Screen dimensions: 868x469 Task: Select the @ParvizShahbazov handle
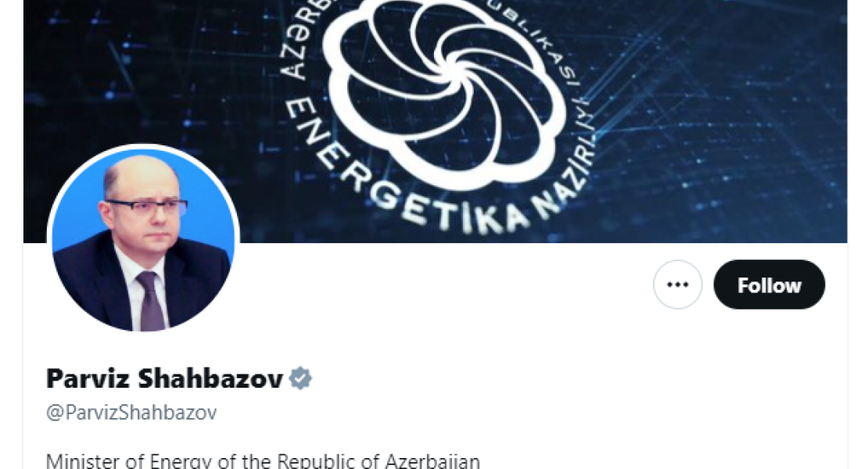[131, 413]
